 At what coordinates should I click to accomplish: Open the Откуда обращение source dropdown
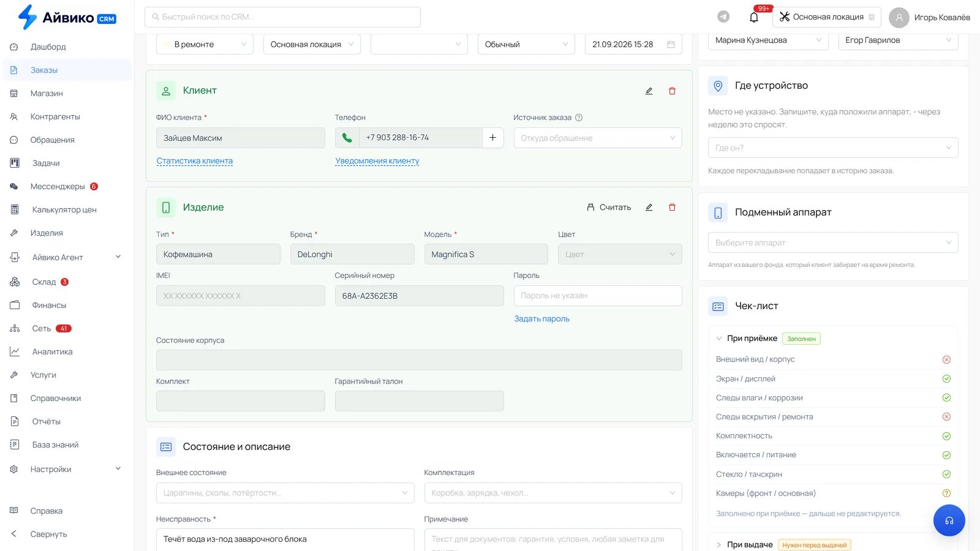(598, 138)
